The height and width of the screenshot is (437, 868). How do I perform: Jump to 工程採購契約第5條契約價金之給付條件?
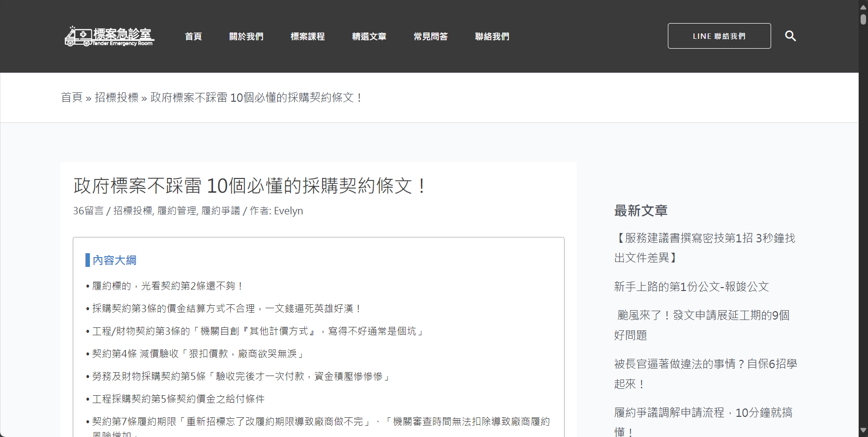(x=179, y=399)
